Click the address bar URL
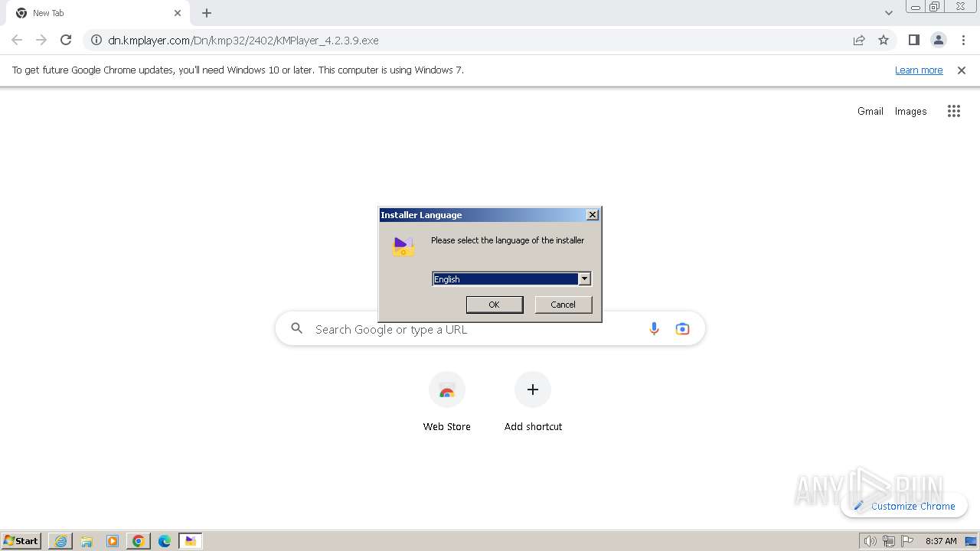This screenshot has height=551, width=980. coord(243,41)
